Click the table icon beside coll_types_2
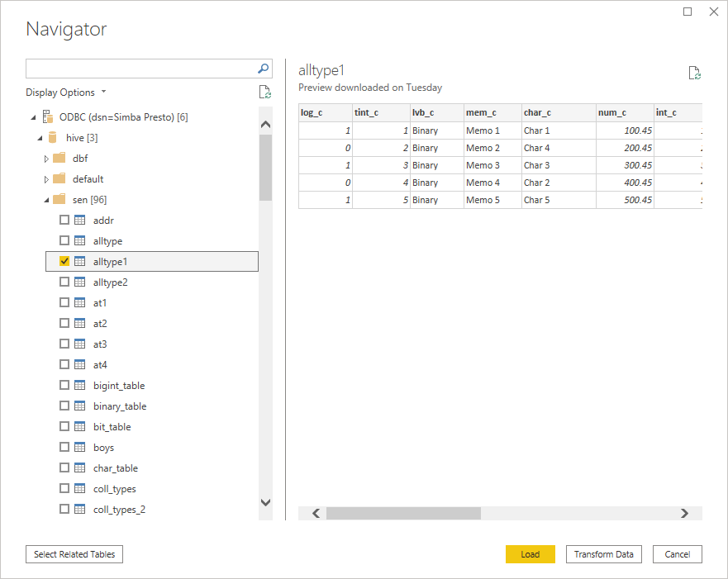The width and height of the screenshot is (728, 579). (x=80, y=509)
